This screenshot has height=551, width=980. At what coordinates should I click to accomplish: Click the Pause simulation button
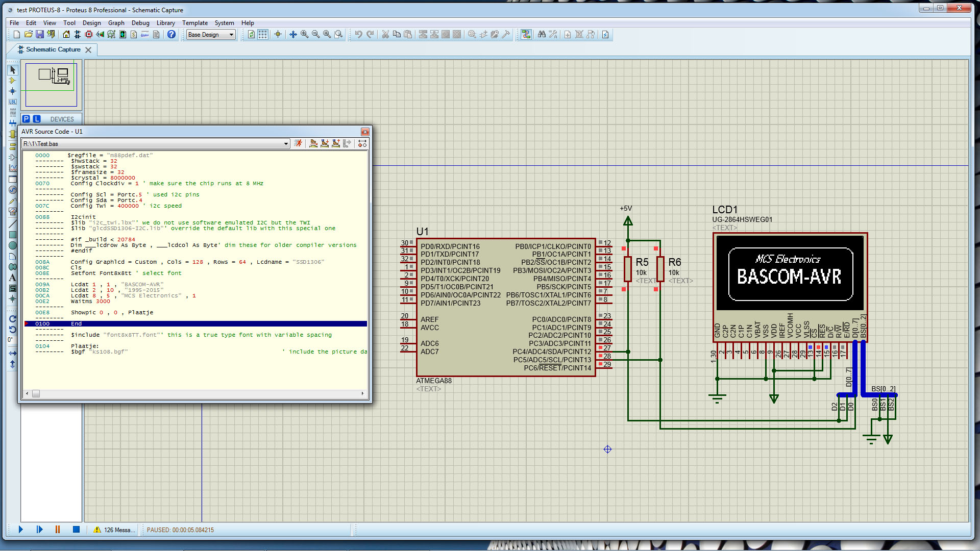click(x=58, y=530)
